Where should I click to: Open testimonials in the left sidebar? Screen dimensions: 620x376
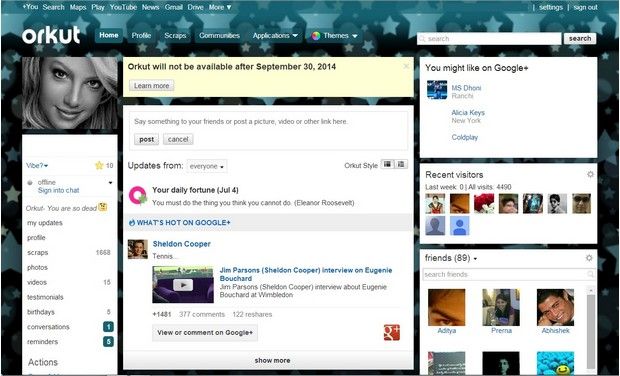point(45,297)
